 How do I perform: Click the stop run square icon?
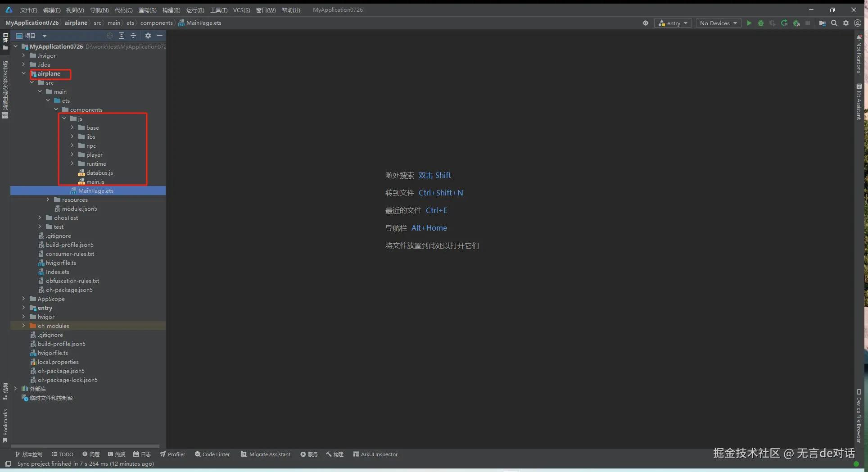[x=808, y=23]
